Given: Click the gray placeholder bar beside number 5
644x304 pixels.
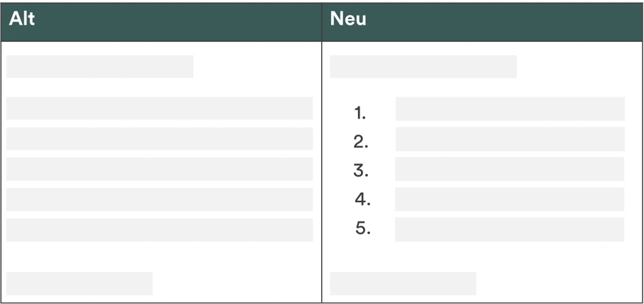Looking at the screenshot, I should 510,229.
